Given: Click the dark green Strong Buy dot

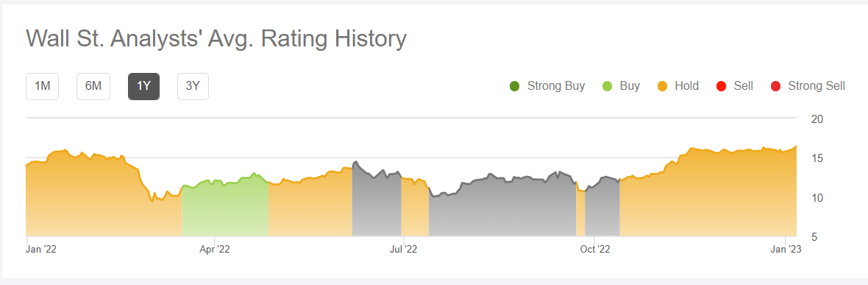Looking at the screenshot, I should [514, 86].
